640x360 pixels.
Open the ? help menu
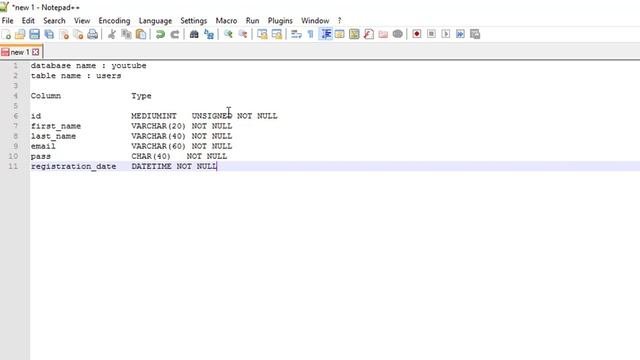point(339,20)
